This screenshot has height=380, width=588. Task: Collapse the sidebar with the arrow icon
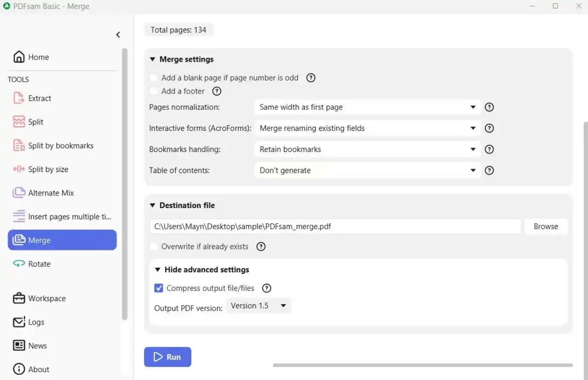click(x=118, y=35)
